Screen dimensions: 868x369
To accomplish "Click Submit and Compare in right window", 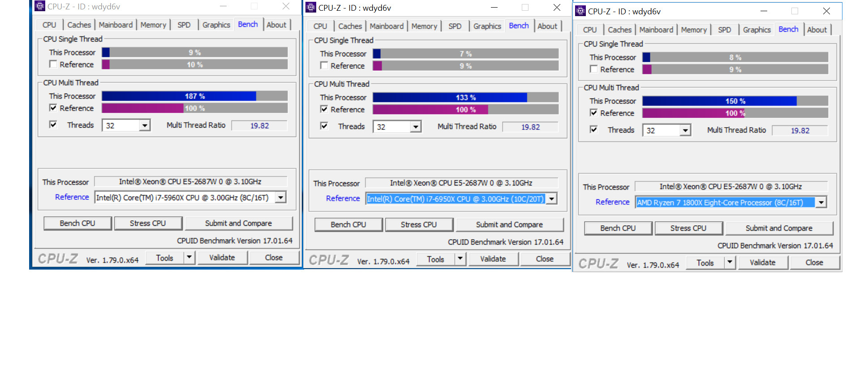I will tap(779, 228).
